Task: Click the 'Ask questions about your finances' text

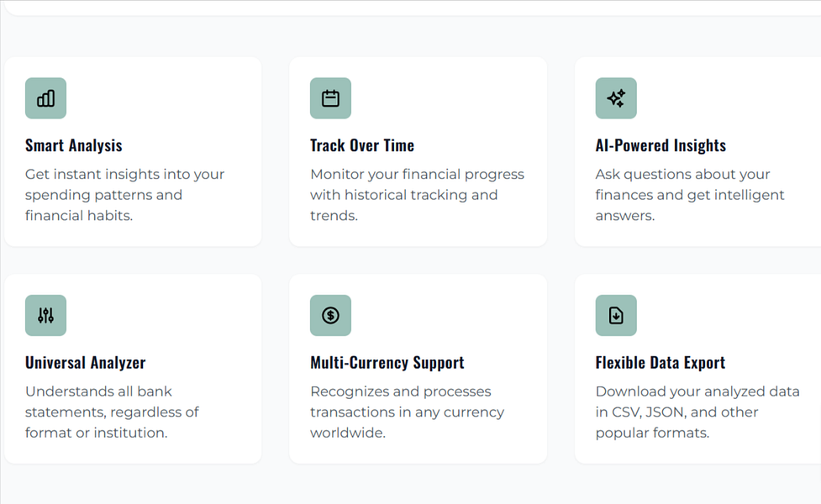Action: (x=690, y=195)
